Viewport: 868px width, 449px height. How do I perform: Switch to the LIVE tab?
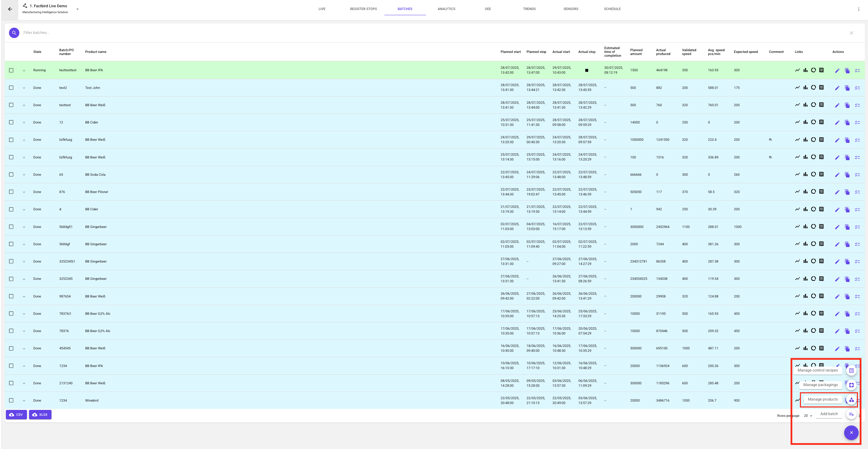click(x=322, y=9)
